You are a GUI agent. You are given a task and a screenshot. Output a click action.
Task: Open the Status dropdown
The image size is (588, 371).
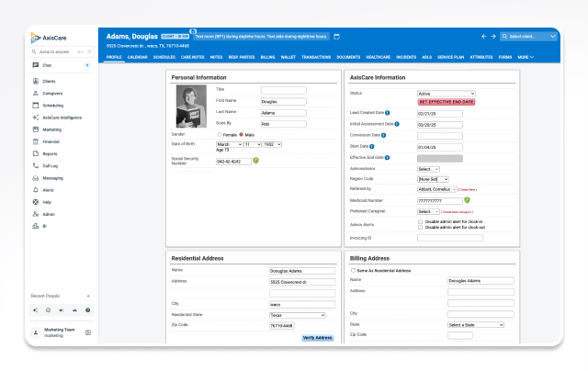pyautogui.click(x=446, y=94)
